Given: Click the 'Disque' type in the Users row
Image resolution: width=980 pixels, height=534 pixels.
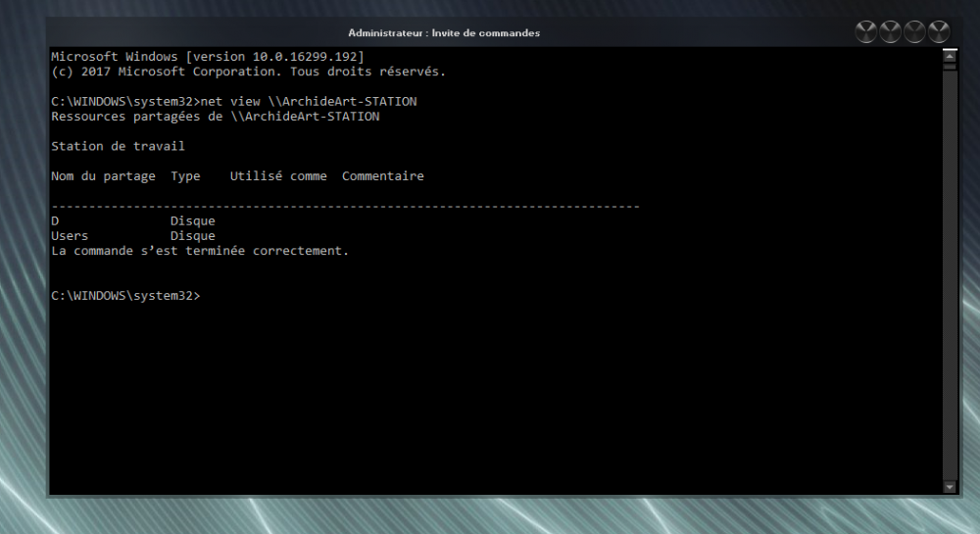Looking at the screenshot, I should coord(192,236).
